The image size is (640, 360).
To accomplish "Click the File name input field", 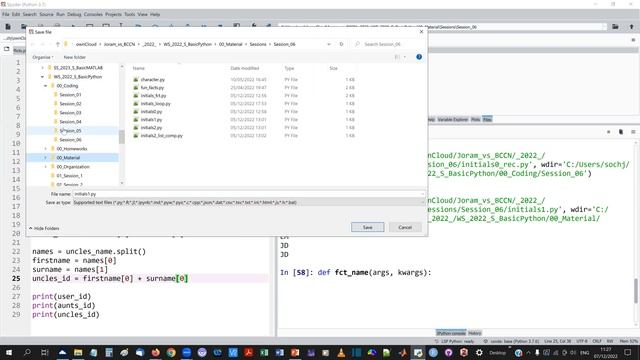I will tap(249, 194).
